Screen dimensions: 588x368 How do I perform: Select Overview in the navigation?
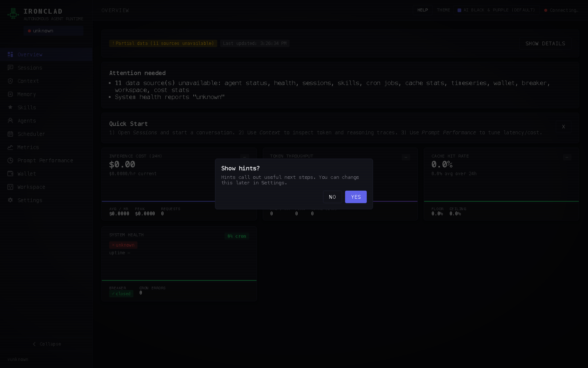point(30,54)
